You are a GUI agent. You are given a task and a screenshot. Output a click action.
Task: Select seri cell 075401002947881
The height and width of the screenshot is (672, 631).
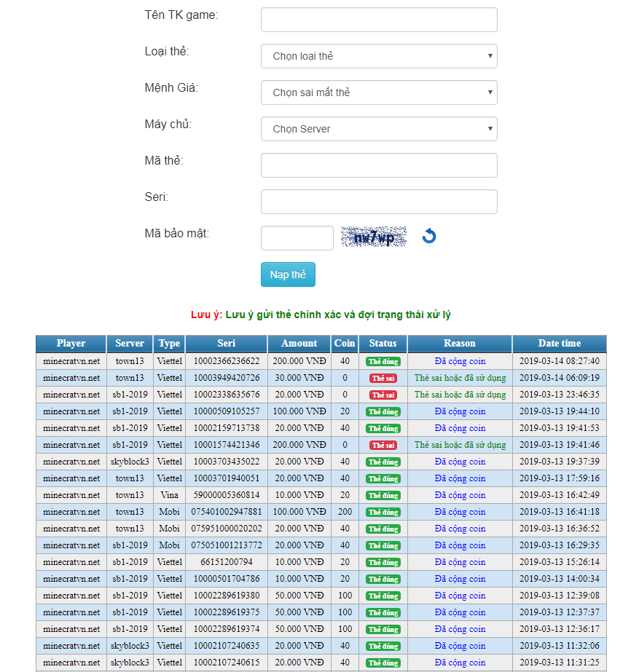coord(227,512)
